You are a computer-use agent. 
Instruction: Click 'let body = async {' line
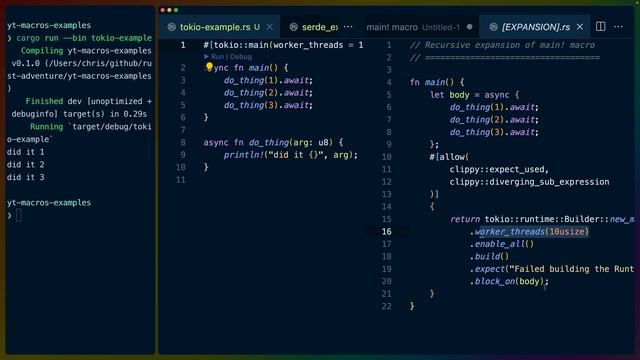[x=474, y=95]
